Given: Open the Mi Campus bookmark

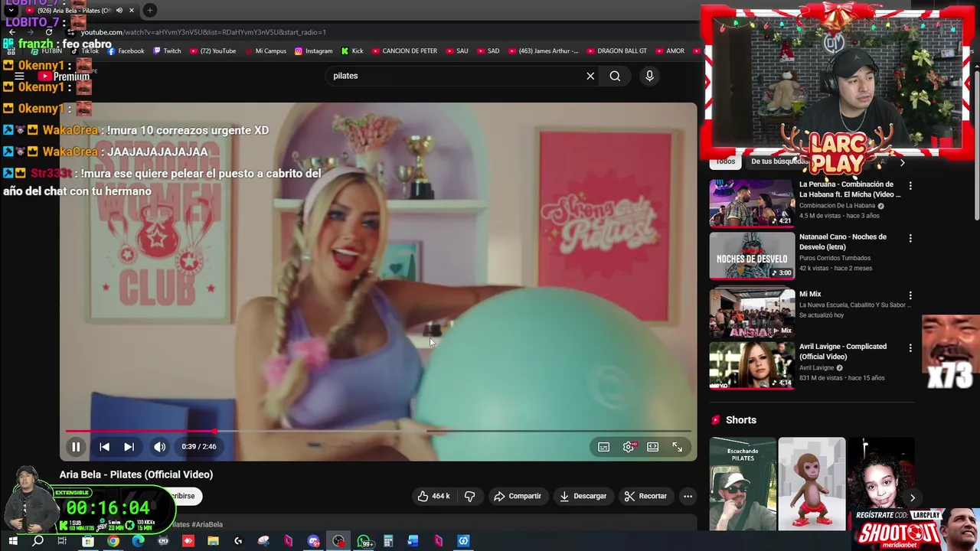Looking at the screenshot, I should (x=265, y=51).
